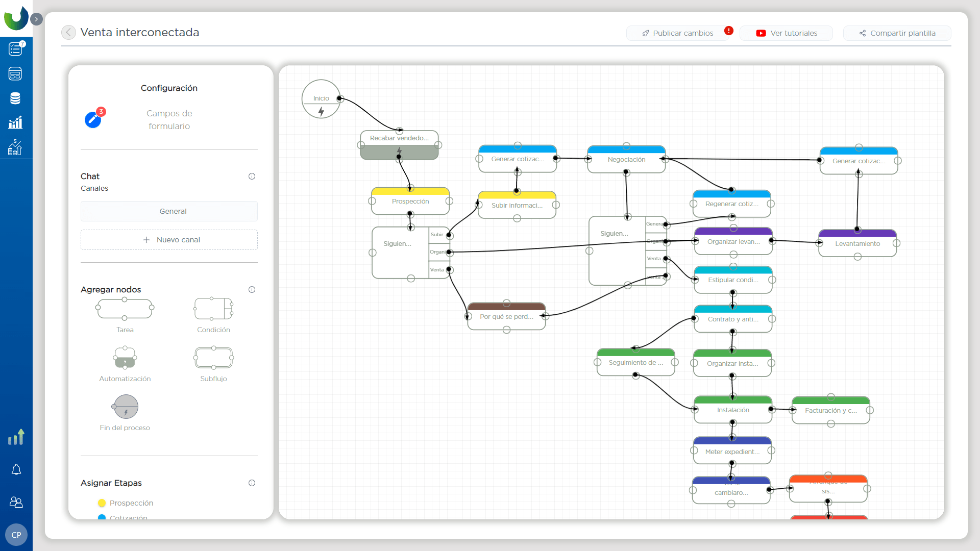
Task: Click the form fields pencil icon
Action: click(x=93, y=119)
